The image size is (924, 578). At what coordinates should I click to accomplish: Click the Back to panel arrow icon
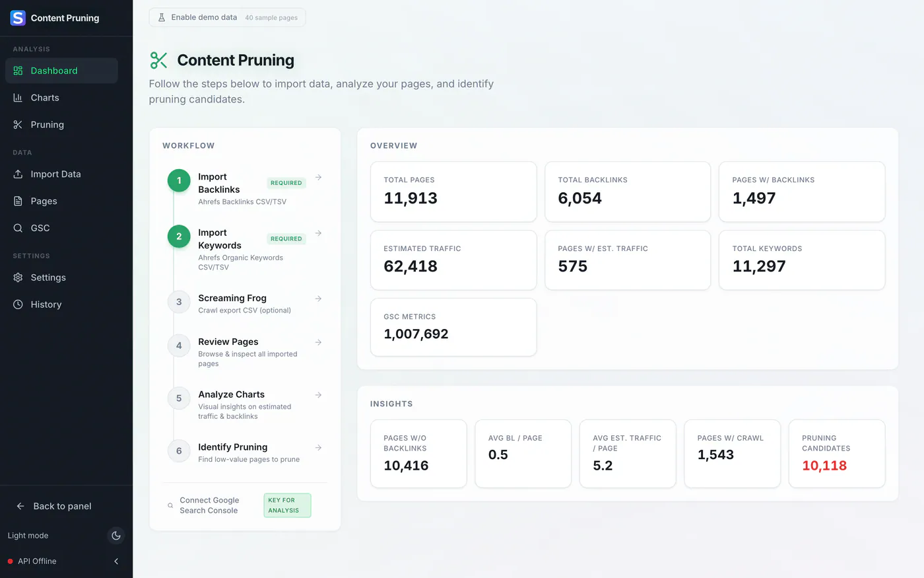click(x=20, y=506)
